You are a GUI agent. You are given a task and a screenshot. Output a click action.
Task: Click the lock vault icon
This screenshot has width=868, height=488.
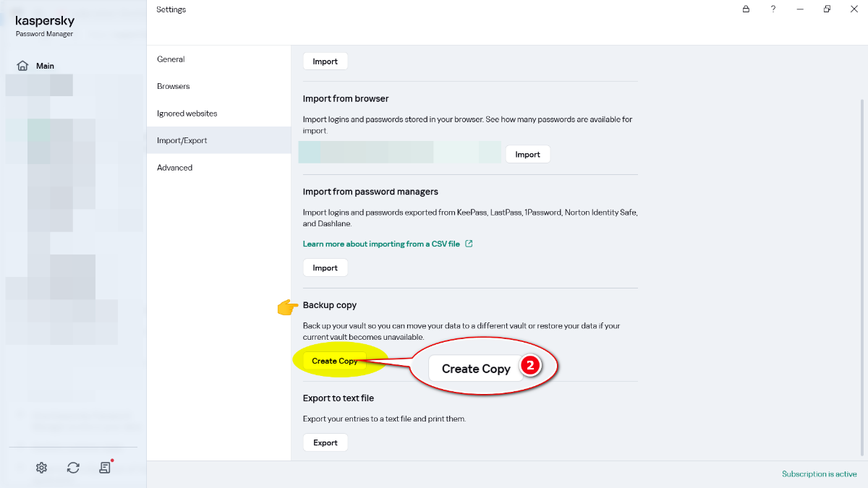[746, 9]
